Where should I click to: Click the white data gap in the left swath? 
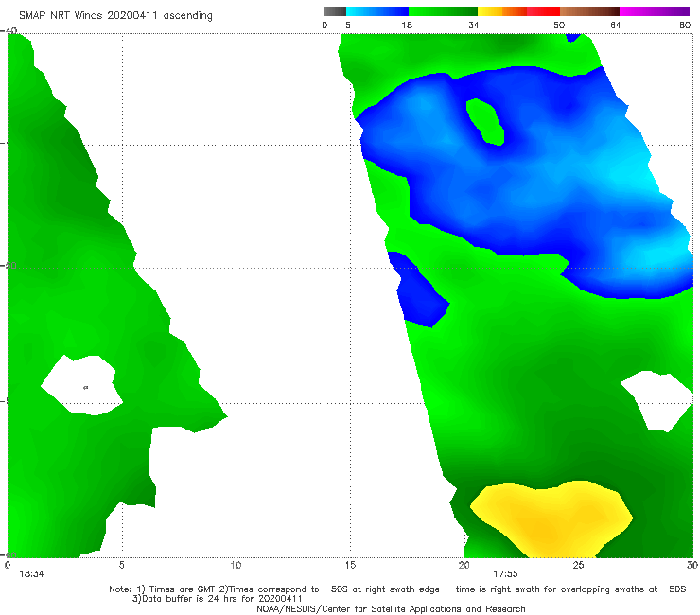coord(81,385)
